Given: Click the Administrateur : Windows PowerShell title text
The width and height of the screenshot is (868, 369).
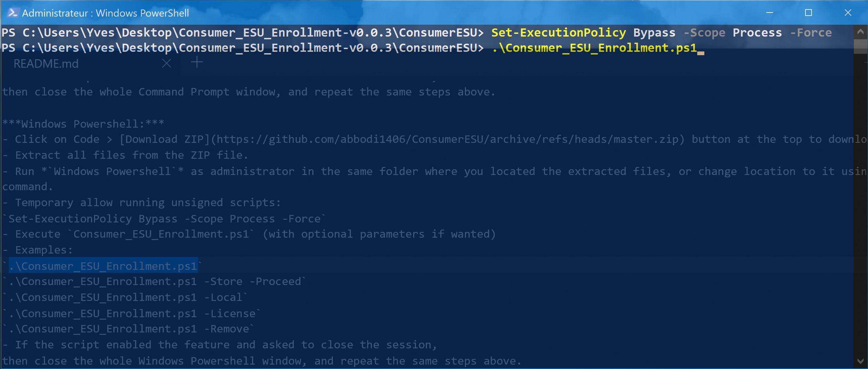Looking at the screenshot, I should [105, 13].
